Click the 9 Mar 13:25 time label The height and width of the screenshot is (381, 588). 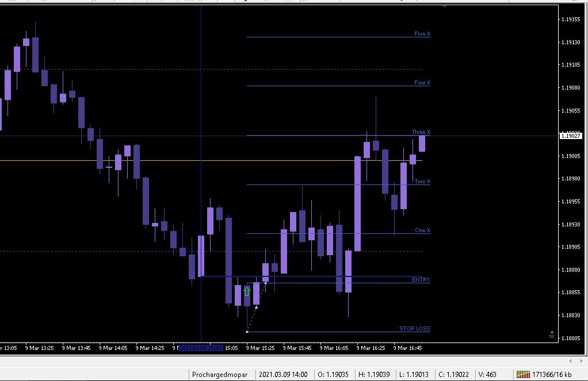pos(39,348)
